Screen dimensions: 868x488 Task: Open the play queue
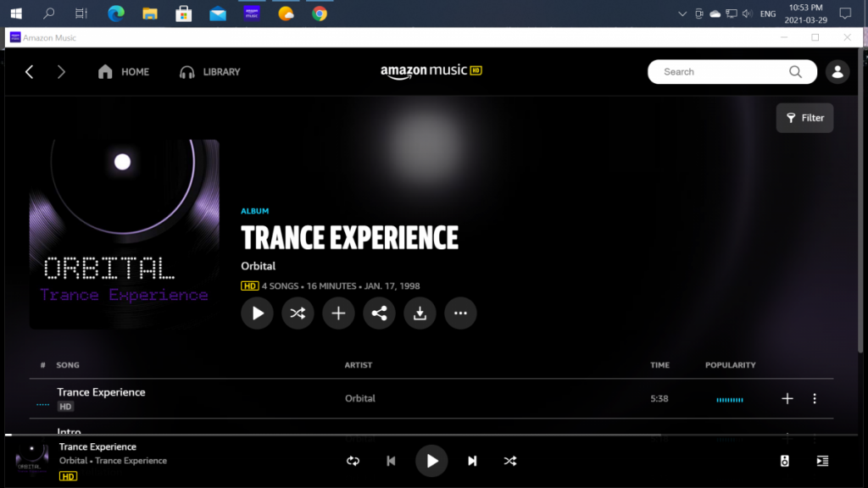point(822,461)
